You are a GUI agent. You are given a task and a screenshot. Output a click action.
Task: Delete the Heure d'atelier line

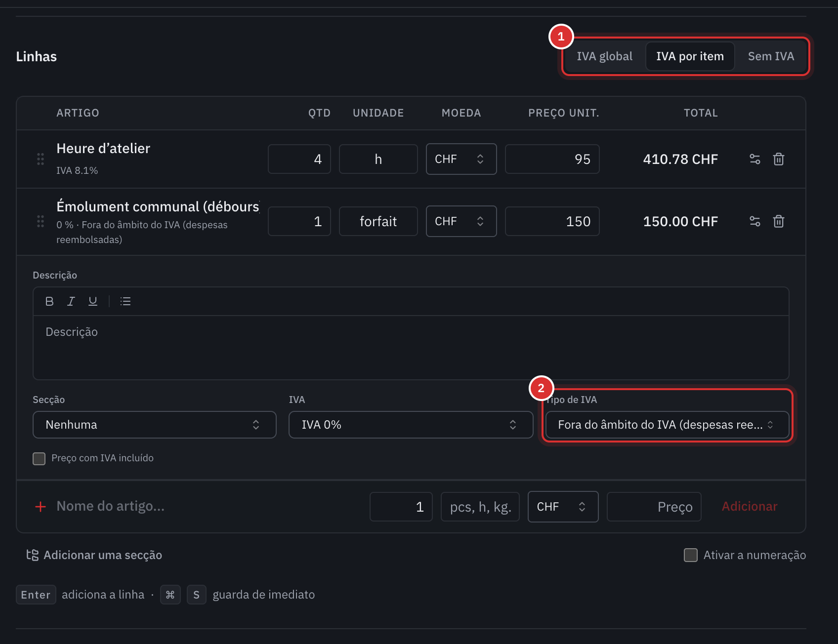click(x=779, y=159)
